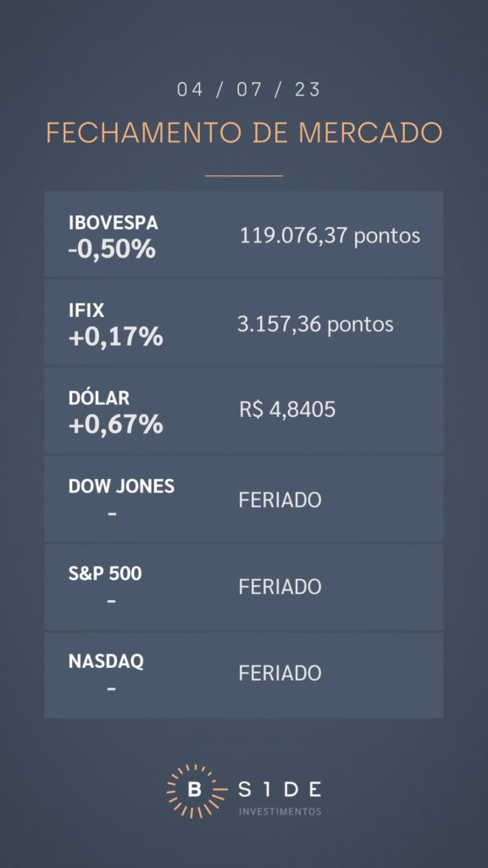This screenshot has width=488, height=868.
Task: Click FERIADO in the S&P 500 row
Action: 280,587
